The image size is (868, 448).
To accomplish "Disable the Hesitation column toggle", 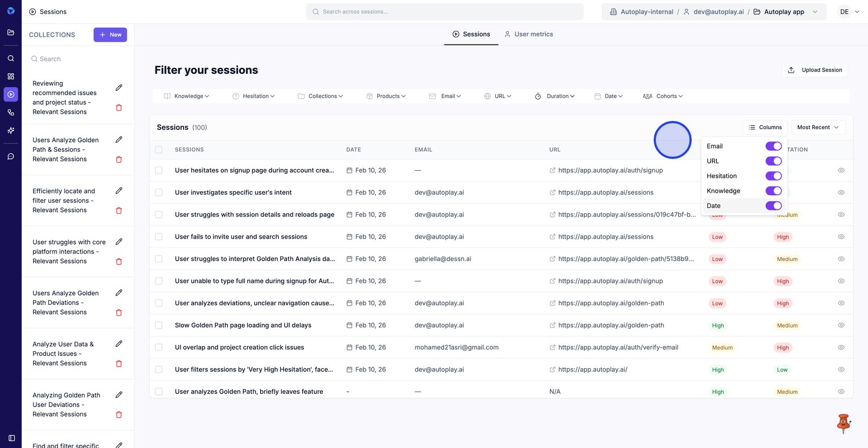I will [773, 176].
